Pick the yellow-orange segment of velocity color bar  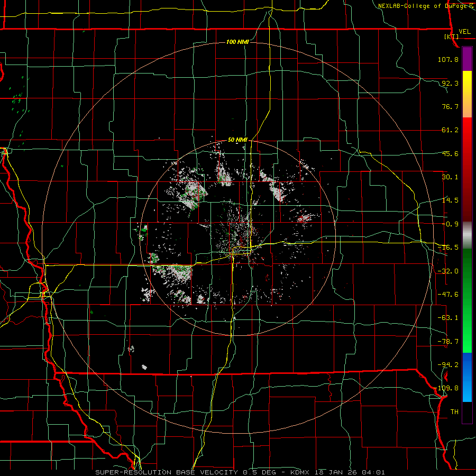[467, 94]
